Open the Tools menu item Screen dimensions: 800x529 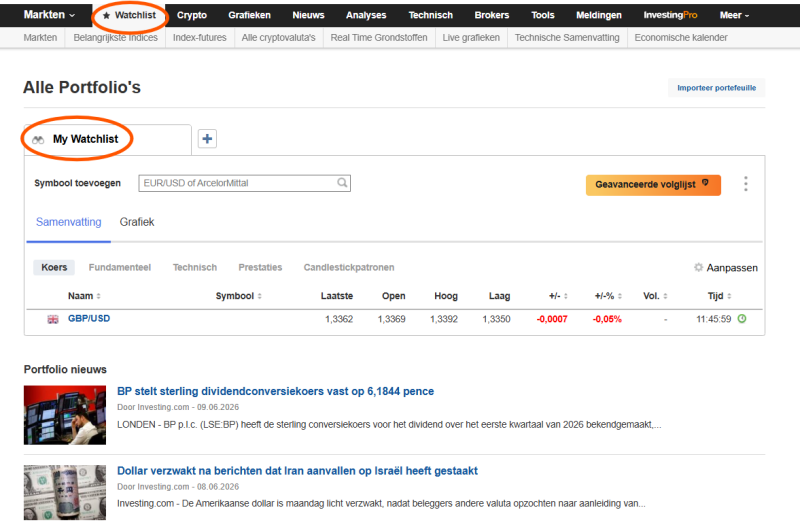coord(542,15)
